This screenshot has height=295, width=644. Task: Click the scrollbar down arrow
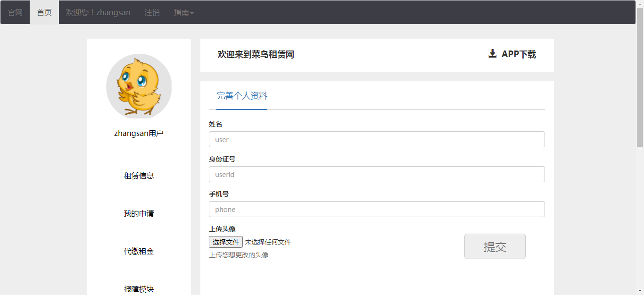coord(640,291)
